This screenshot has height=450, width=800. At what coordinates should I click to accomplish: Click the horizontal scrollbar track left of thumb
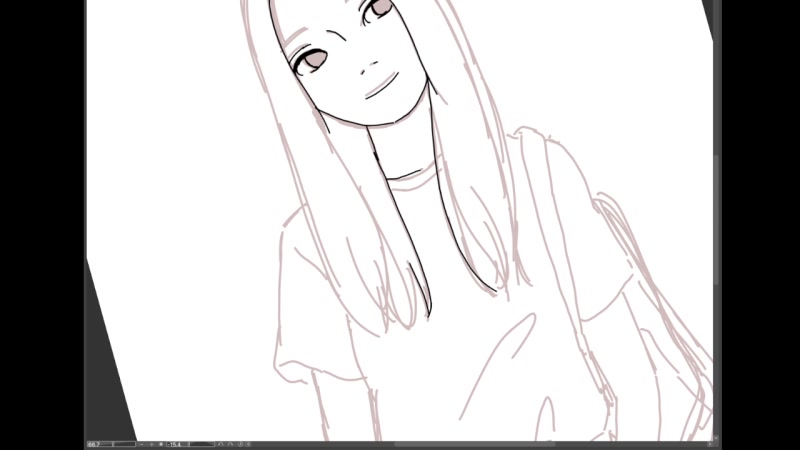[320, 444]
